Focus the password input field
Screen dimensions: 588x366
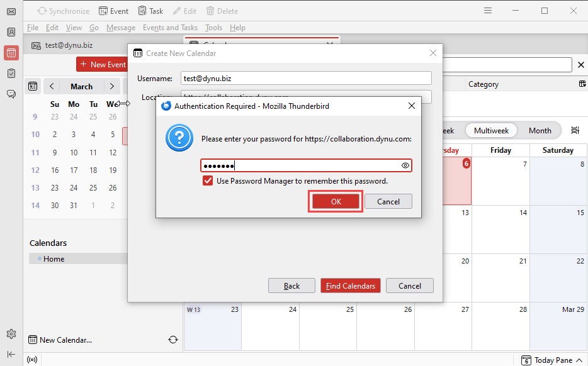click(301, 165)
